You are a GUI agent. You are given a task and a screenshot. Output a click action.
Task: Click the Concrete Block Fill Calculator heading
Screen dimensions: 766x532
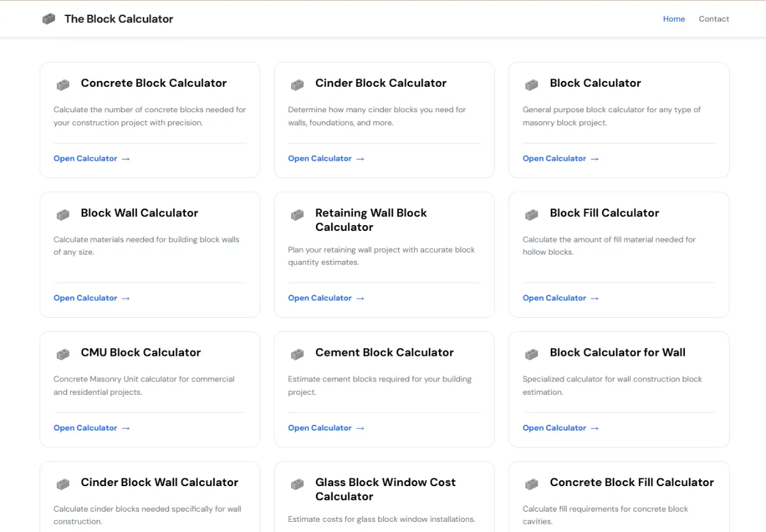[632, 482]
